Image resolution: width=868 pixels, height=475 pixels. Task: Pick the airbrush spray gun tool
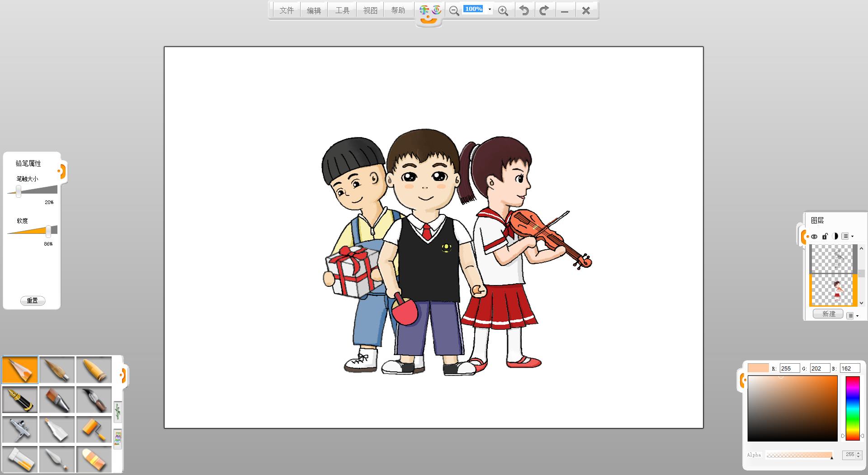click(20, 429)
